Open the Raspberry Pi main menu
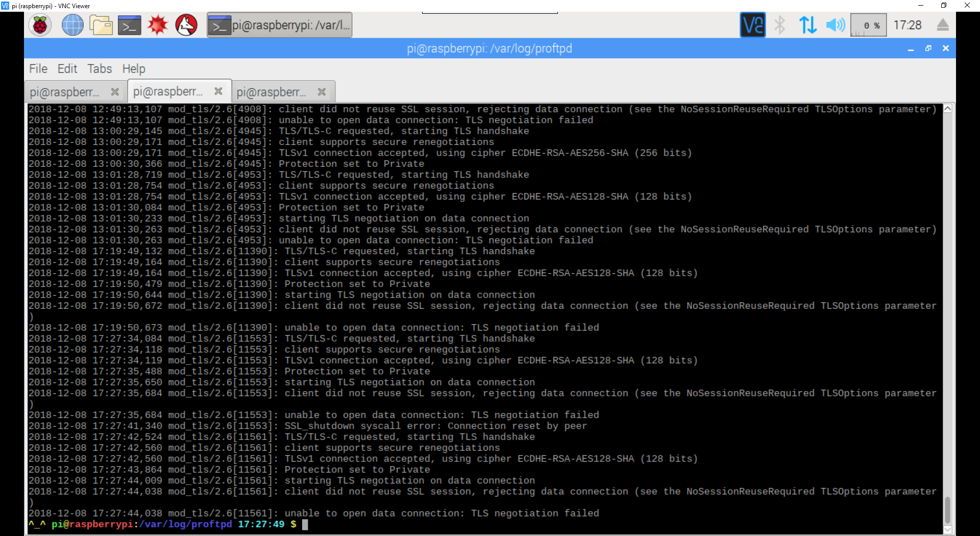This screenshot has width=980, height=536. (40, 25)
